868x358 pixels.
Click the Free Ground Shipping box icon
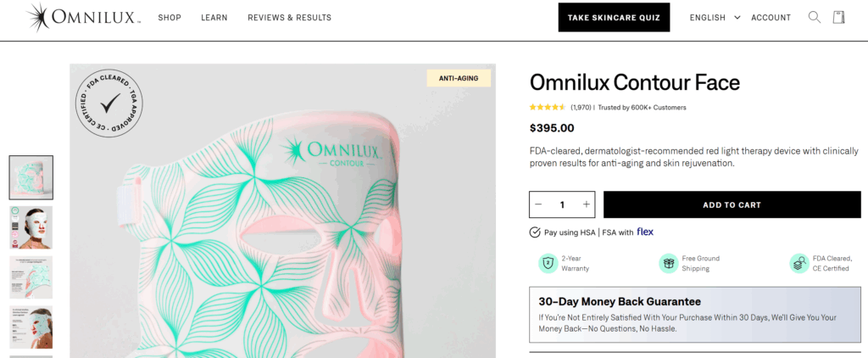pos(669,263)
